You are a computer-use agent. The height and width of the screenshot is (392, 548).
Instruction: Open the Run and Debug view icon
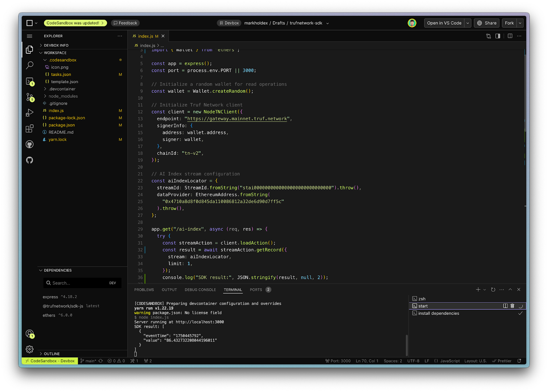(30, 113)
